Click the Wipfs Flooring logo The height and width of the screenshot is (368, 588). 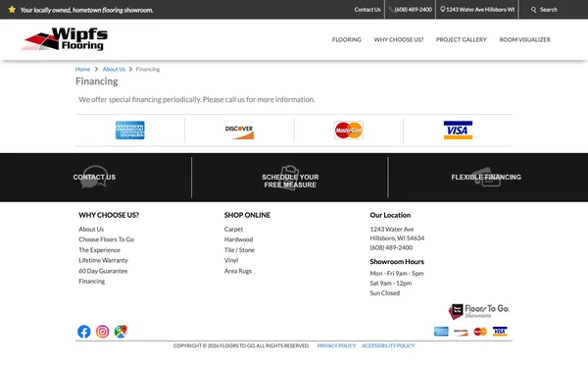[x=65, y=39]
